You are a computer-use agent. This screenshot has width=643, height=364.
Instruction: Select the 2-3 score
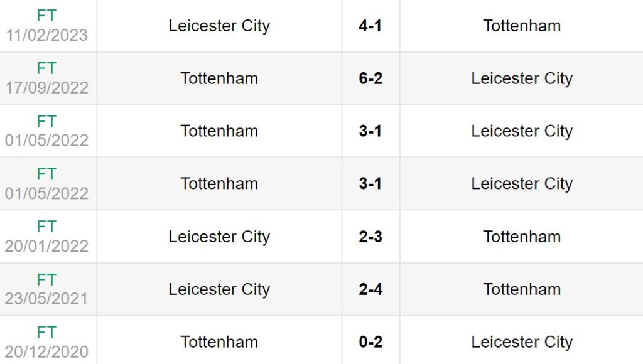(370, 237)
